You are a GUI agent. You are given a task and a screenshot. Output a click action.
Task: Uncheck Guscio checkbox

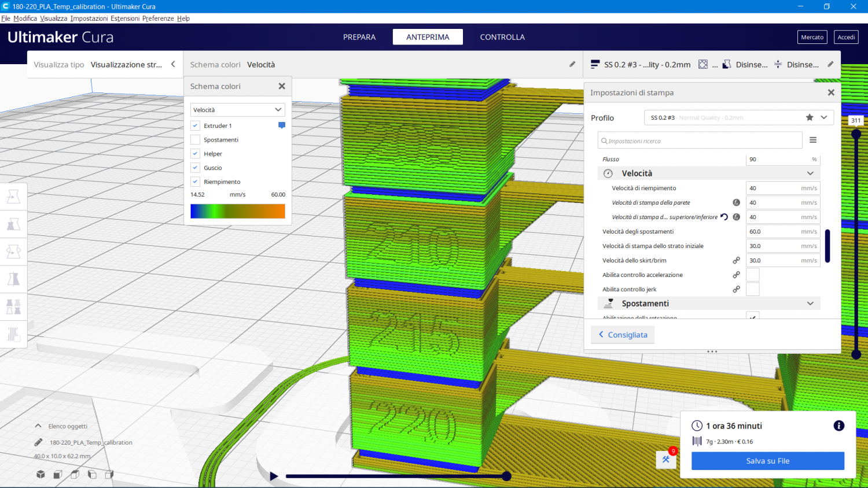tap(195, 168)
